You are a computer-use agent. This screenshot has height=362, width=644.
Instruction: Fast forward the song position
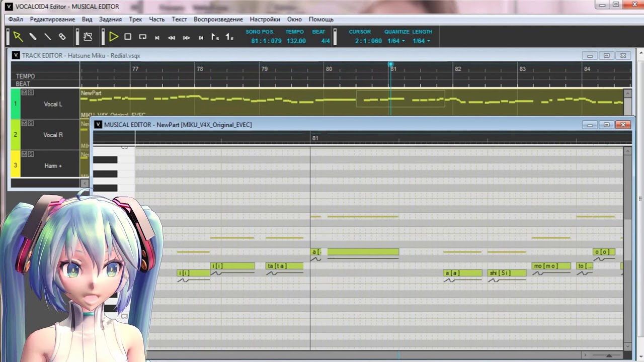tap(186, 37)
